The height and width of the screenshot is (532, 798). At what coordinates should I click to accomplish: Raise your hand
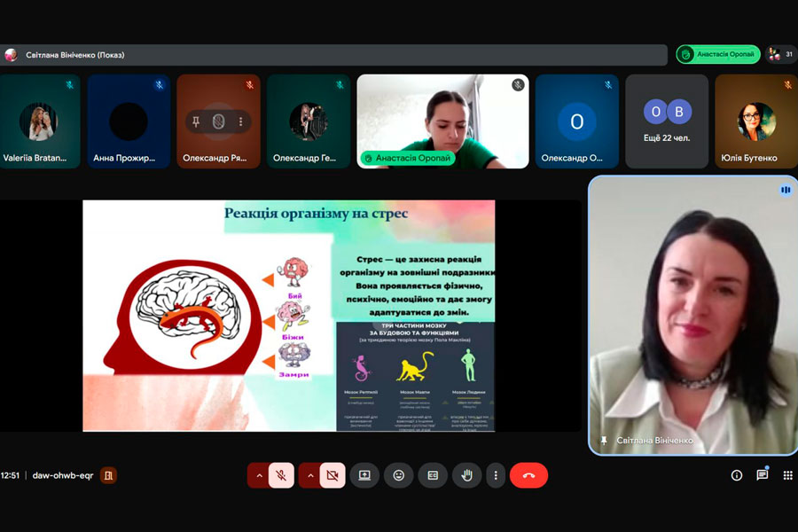click(x=466, y=475)
